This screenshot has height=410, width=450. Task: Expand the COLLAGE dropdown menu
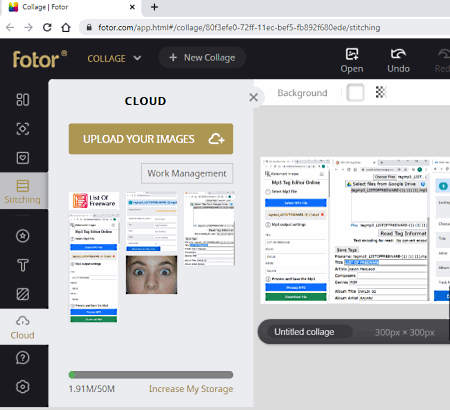114,58
